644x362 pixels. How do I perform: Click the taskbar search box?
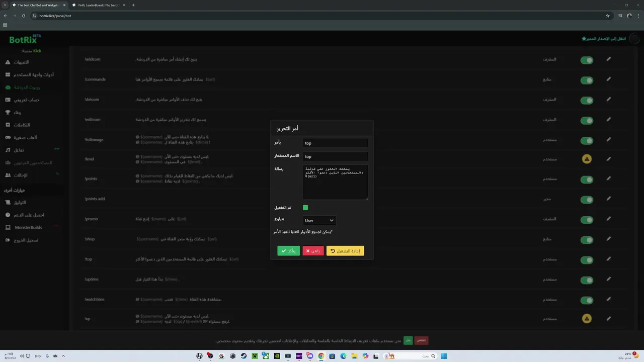410,356
